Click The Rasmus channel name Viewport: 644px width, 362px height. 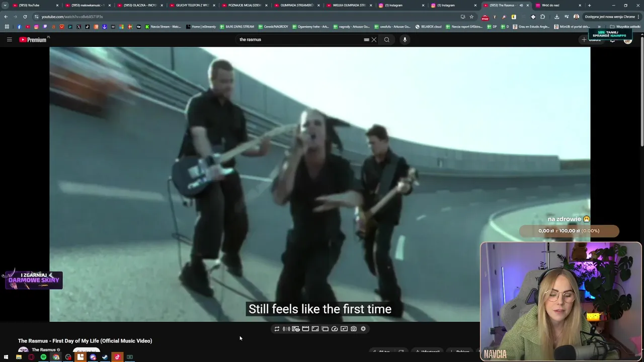click(x=44, y=350)
